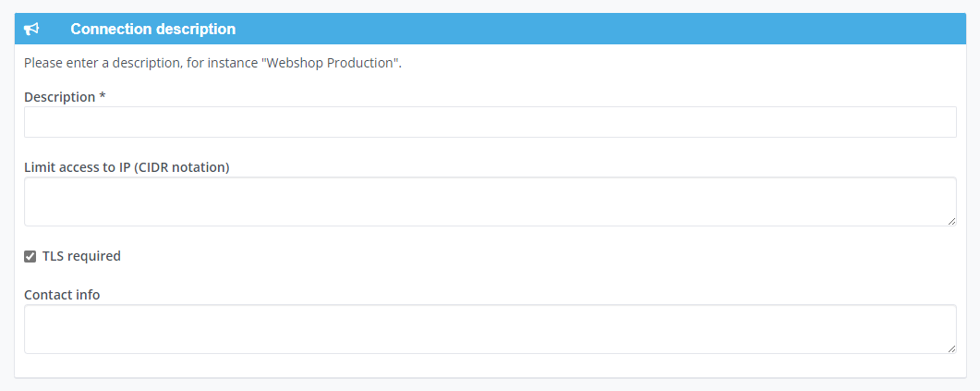
Task: Click the word "Connection" in the panel title
Action: point(109,29)
